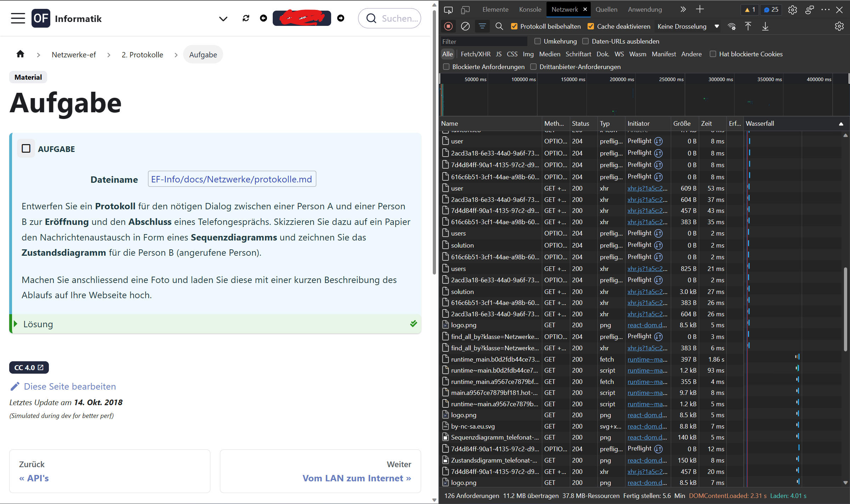
Task: Show more DevTools tabs with double chevron
Action: [x=683, y=10]
